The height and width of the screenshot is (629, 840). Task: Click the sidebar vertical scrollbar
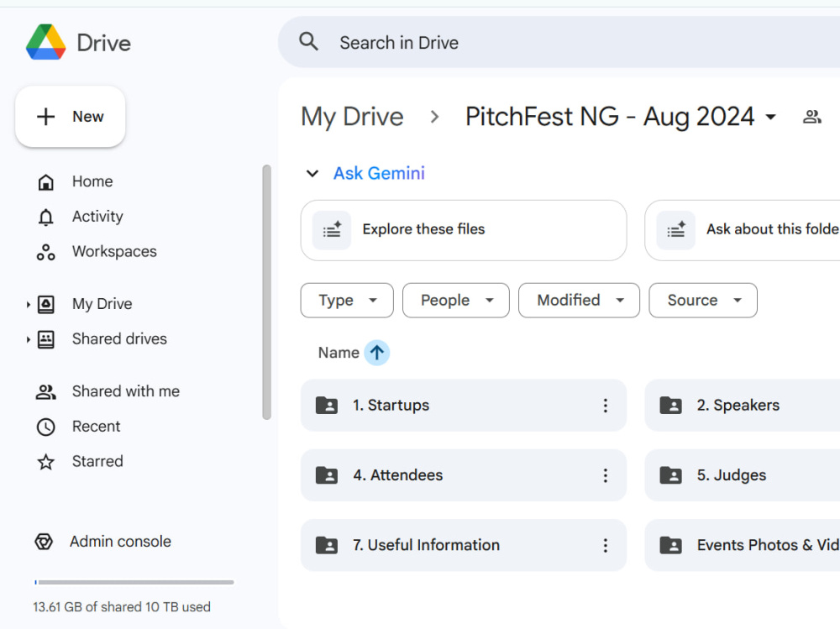coord(267,292)
